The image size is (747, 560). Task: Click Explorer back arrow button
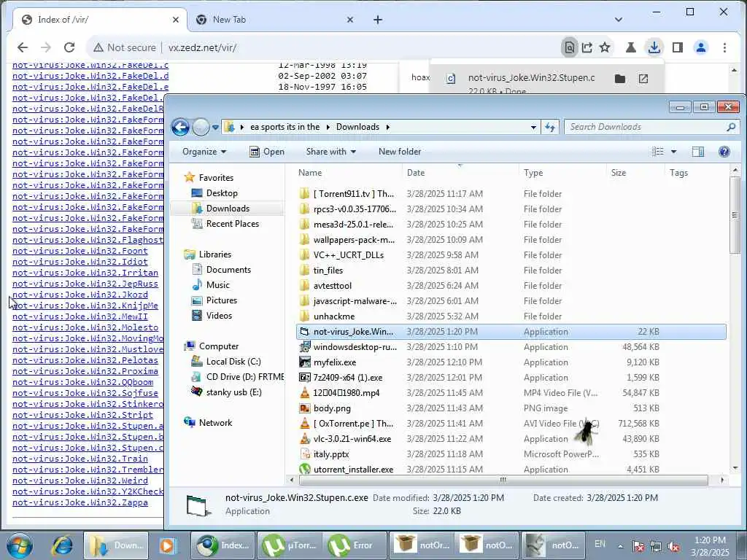181,127
